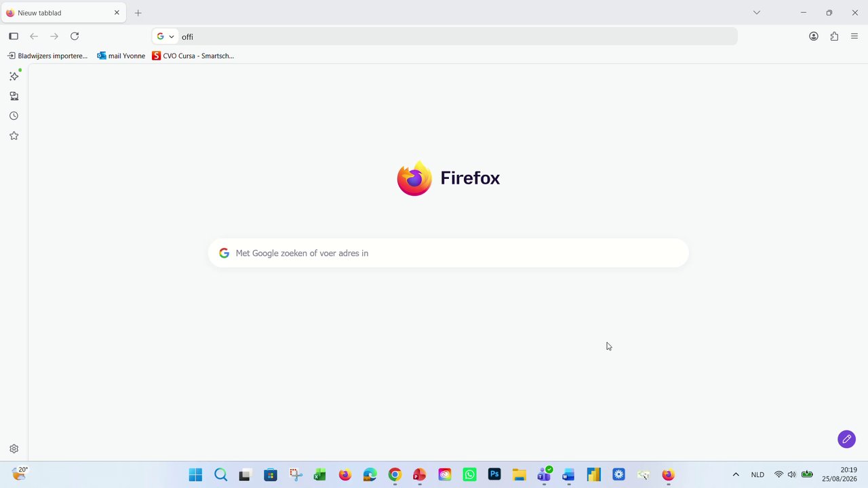Change the NLD input language
This screenshot has height=488, width=868.
pyautogui.click(x=757, y=474)
